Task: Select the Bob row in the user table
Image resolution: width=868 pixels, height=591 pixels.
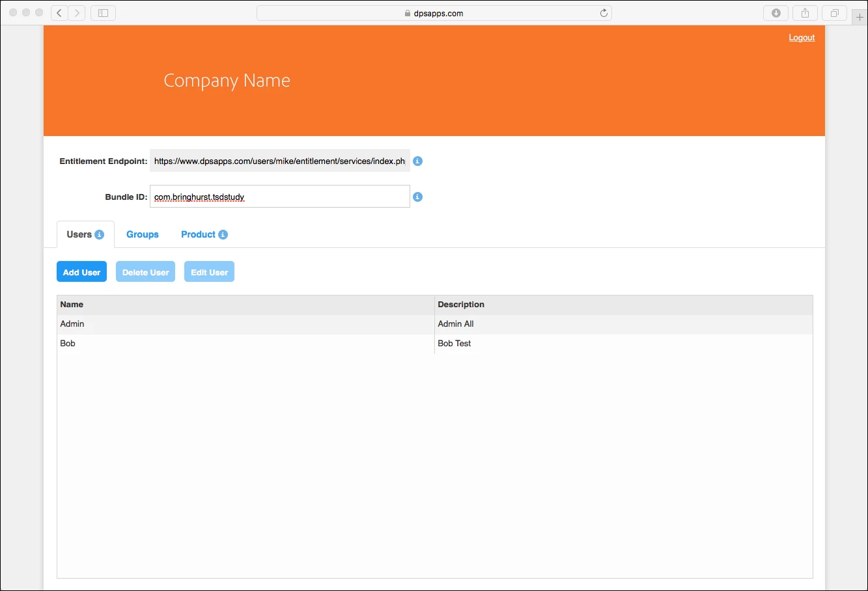Action: point(434,344)
